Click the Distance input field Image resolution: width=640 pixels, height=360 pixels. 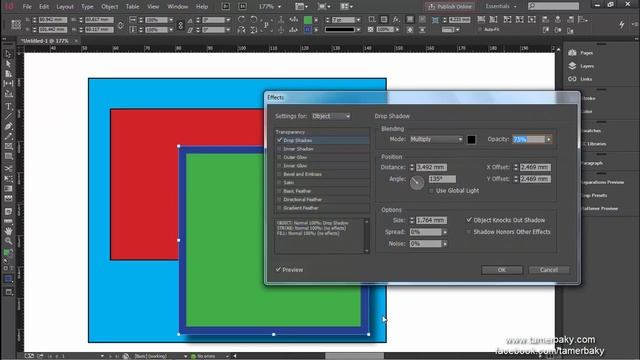click(431, 167)
